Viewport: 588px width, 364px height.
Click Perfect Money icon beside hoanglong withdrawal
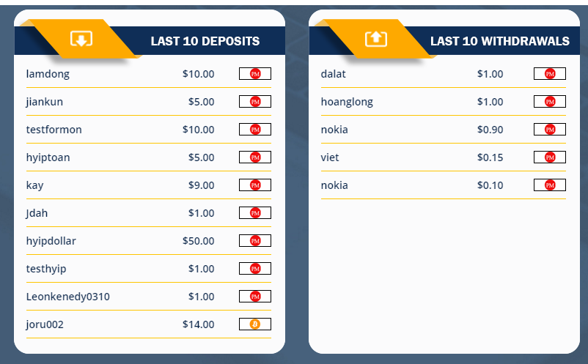coord(550,102)
